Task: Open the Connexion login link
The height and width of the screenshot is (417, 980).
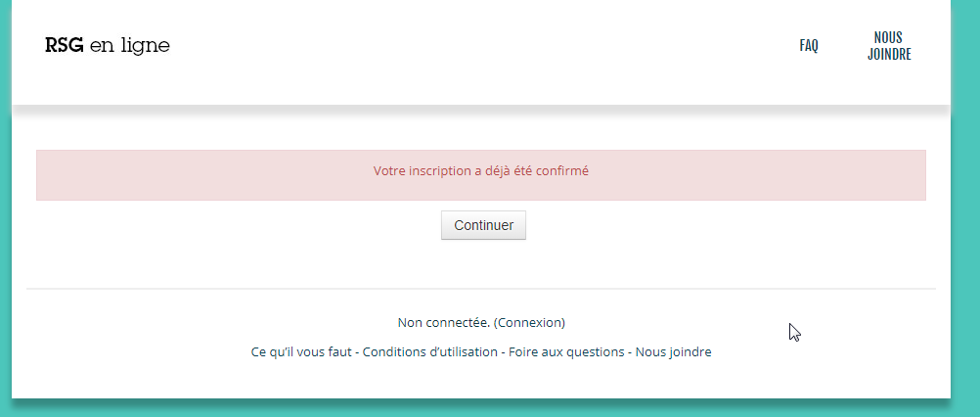Action: (x=529, y=322)
